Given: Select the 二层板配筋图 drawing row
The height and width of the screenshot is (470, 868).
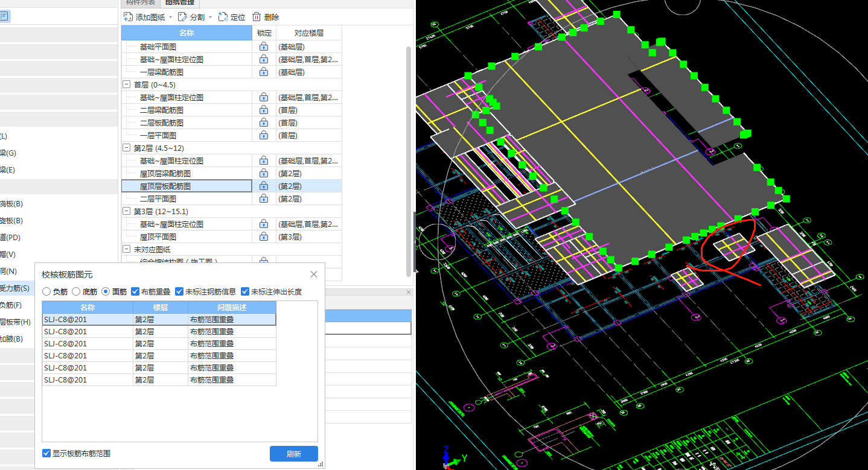Looking at the screenshot, I should 187,122.
